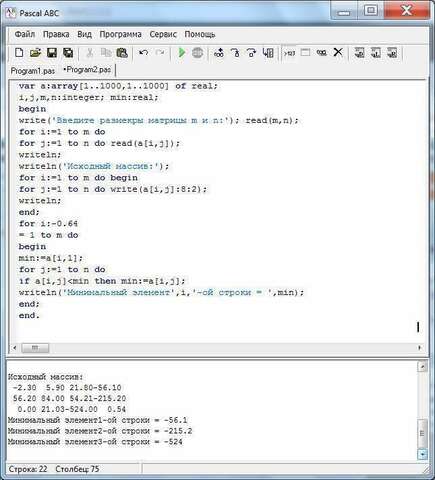This screenshot has height=480, width=435.
Task: Click the black X toolbar icon
Action: point(338,52)
